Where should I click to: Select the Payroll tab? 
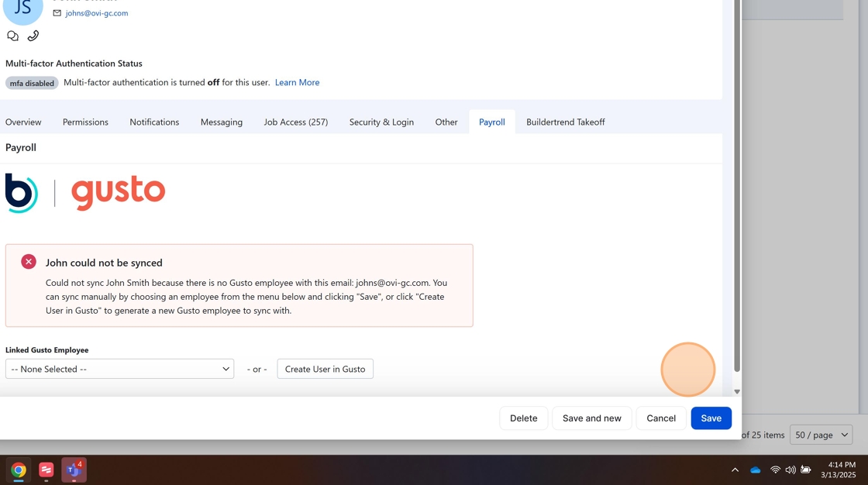(491, 122)
